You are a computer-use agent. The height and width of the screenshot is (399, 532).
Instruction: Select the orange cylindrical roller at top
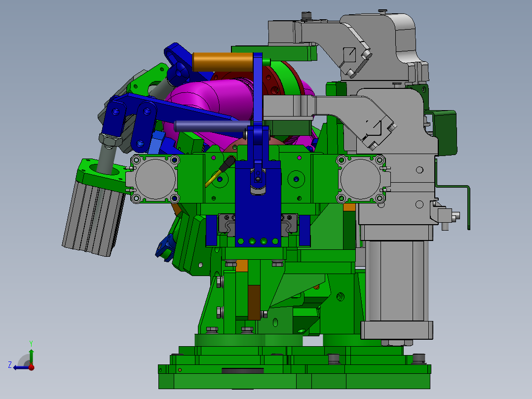(223, 62)
